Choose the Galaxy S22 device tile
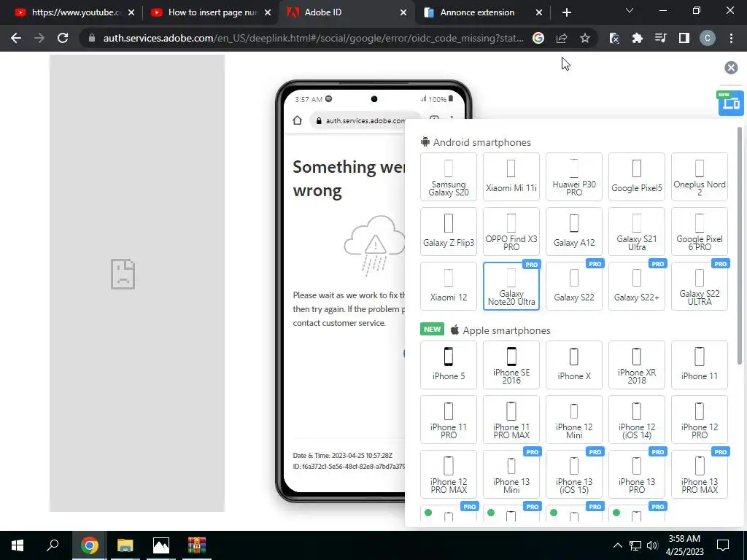The width and height of the screenshot is (747, 560). click(574, 286)
